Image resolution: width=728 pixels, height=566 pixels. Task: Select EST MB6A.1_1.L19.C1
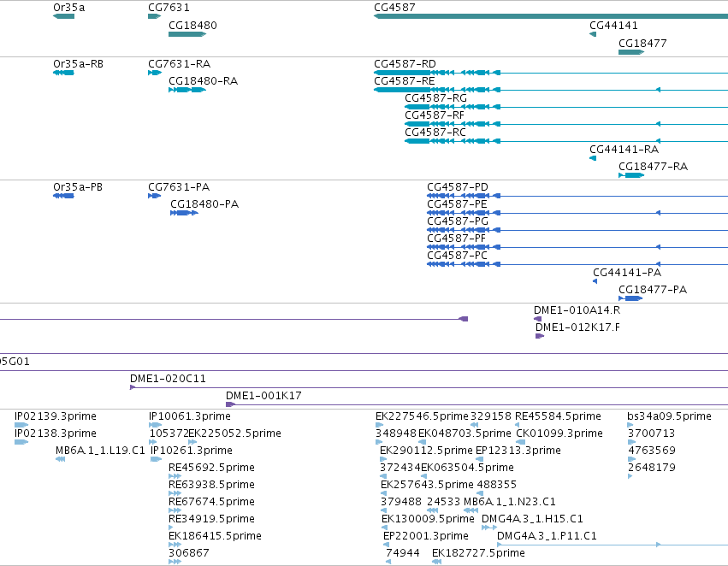point(60,459)
